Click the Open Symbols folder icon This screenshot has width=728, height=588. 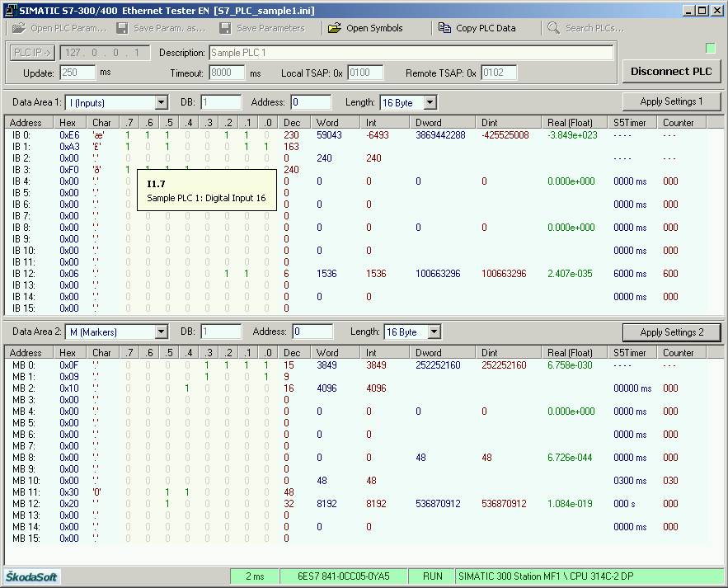(x=334, y=28)
